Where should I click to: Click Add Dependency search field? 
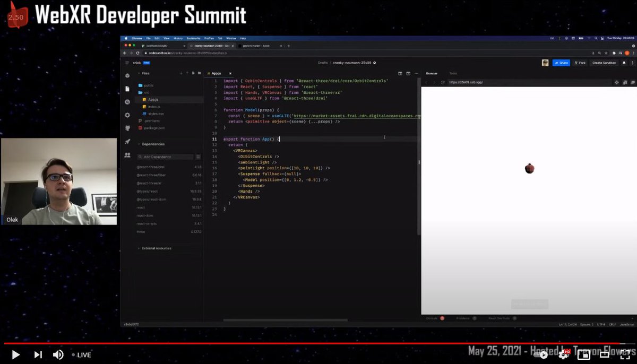[x=166, y=157]
